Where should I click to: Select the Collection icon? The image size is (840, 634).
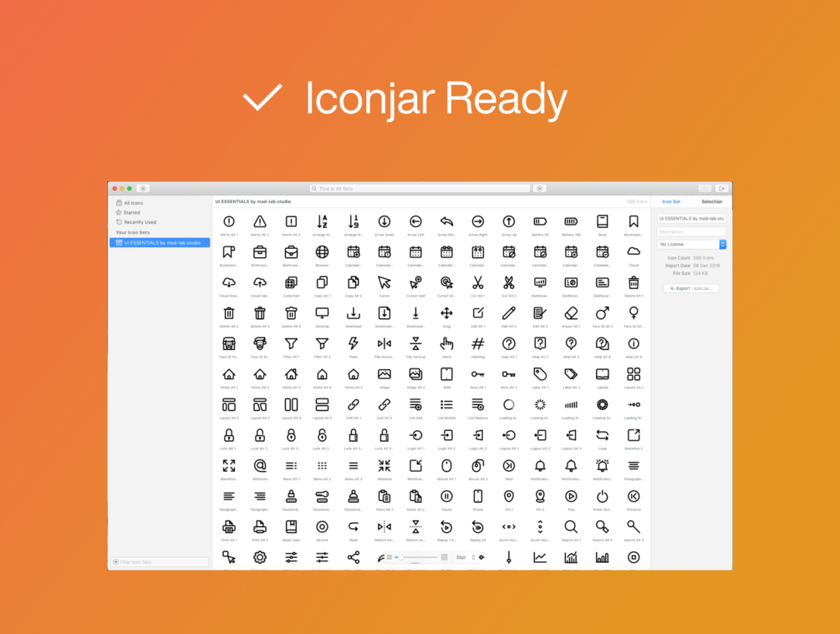(x=291, y=282)
